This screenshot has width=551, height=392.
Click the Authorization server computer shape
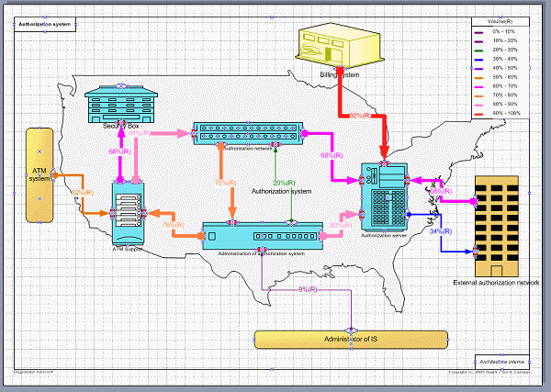tap(385, 196)
